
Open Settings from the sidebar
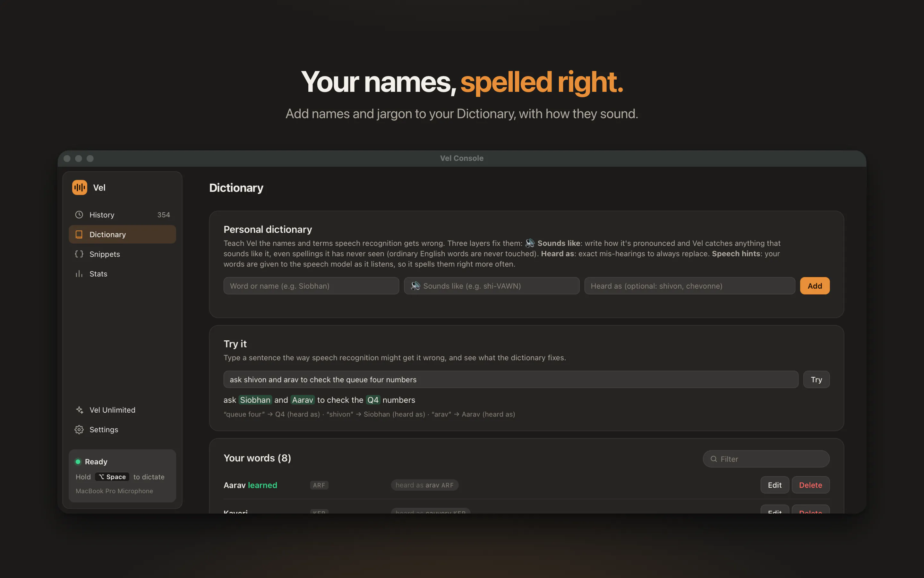tap(122, 430)
